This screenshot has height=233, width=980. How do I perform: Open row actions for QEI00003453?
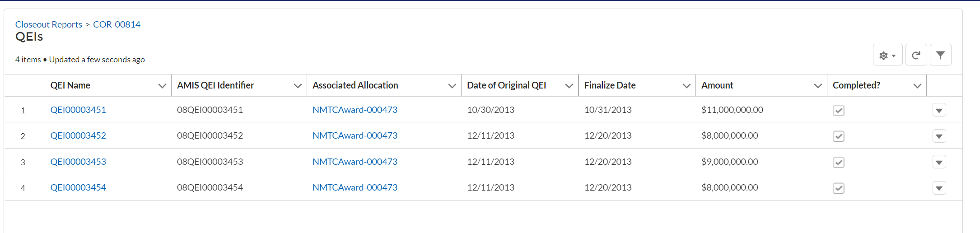click(x=939, y=162)
